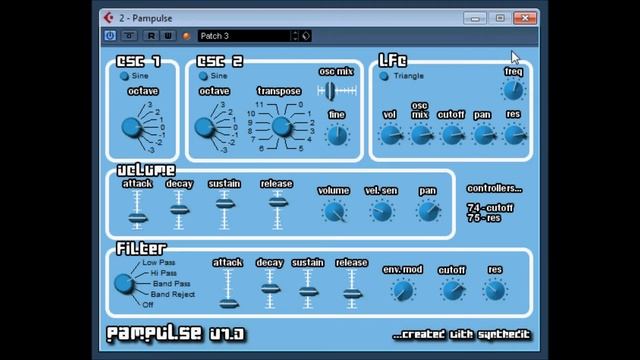Click the OSC 2 transpose knob

click(282, 127)
